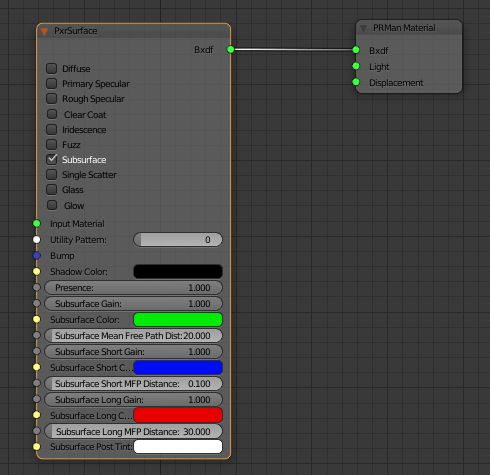Enable the Diffuse checkbox
The width and height of the screenshot is (490, 475).
coord(52,68)
